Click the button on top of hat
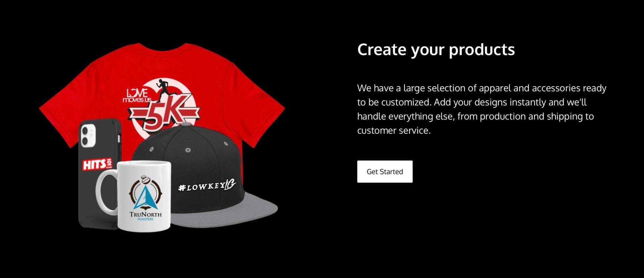Screen dimensions: 644x278 pos(186,124)
